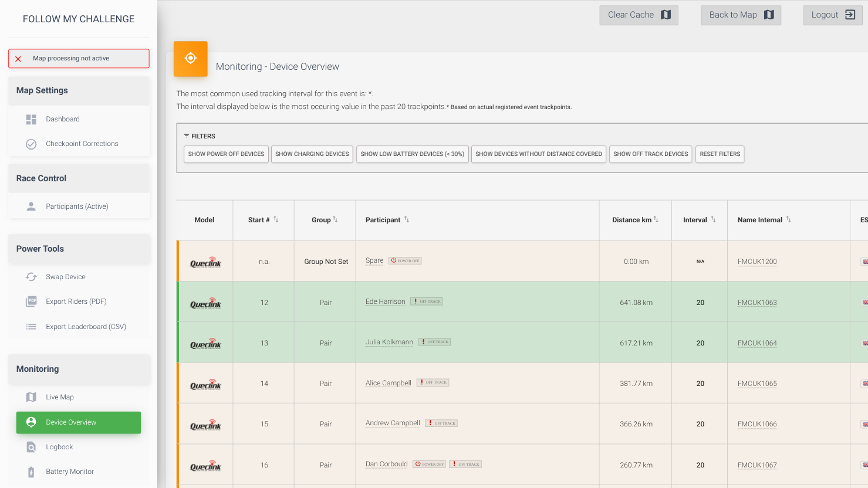Open Live Map in sidebar
Image resolution: width=868 pixels, height=488 pixels.
click(60, 397)
